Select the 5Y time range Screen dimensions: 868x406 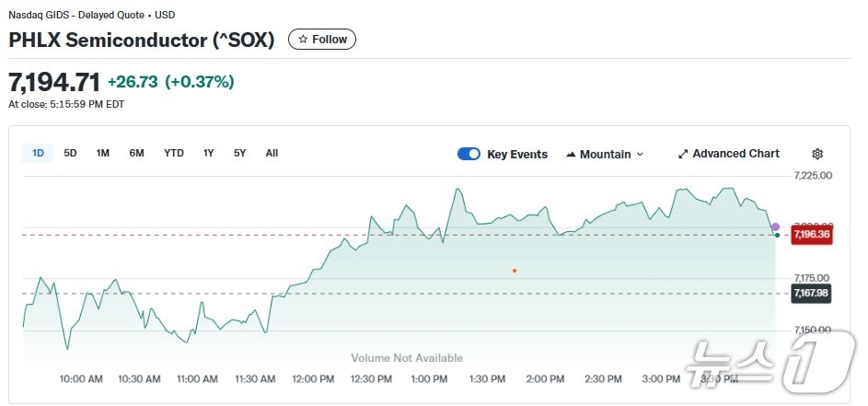click(239, 153)
